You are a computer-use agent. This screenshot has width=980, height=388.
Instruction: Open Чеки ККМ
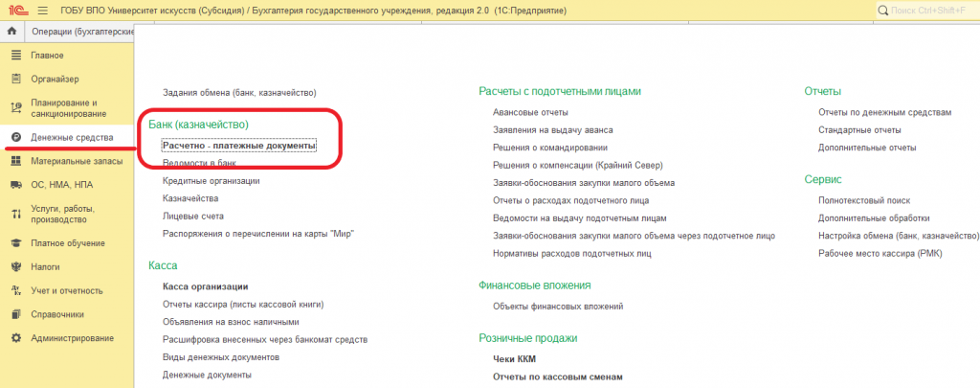tap(514, 358)
